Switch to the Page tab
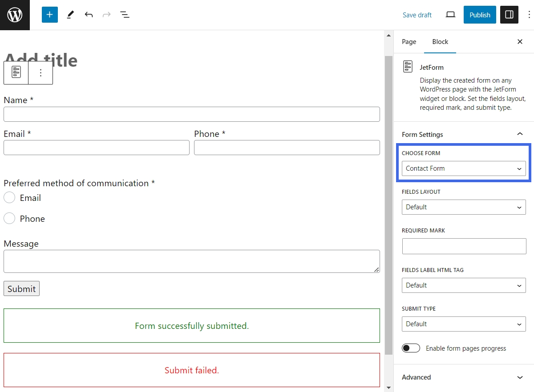 [x=409, y=41]
